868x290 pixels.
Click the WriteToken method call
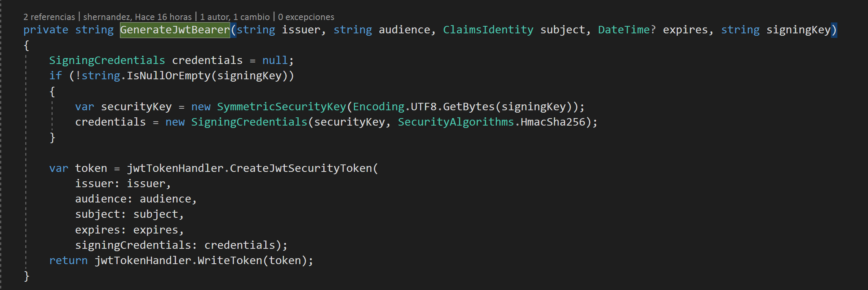(x=230, y=261)
